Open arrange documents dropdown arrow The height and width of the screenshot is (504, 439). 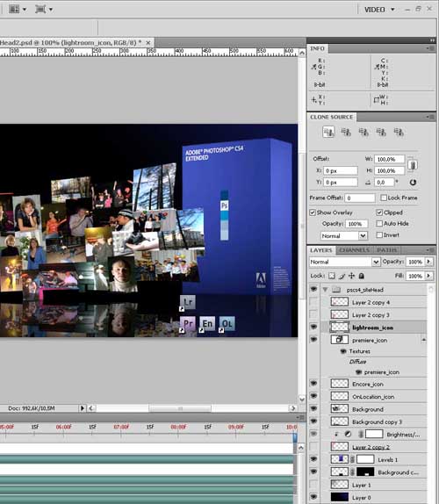[x=25, y=10]
